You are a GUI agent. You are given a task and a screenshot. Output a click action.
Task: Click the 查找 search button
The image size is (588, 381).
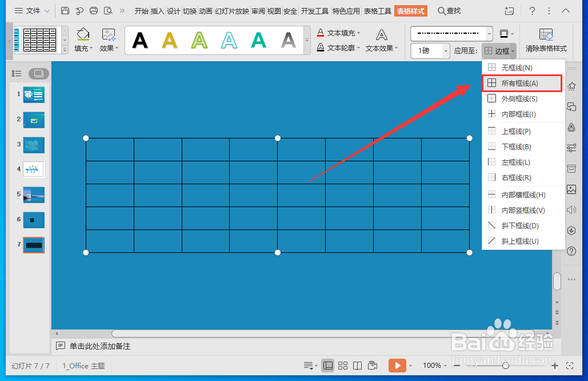(449, 11)
